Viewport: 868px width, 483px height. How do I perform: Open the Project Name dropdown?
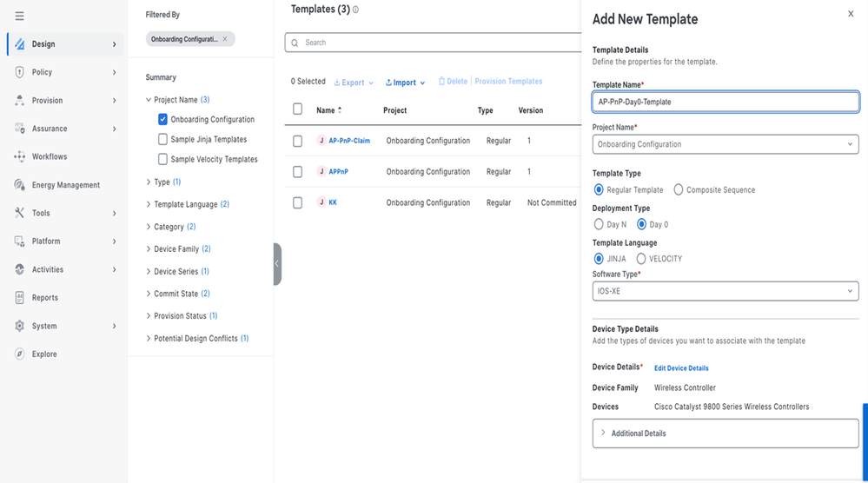pos(726,144)
